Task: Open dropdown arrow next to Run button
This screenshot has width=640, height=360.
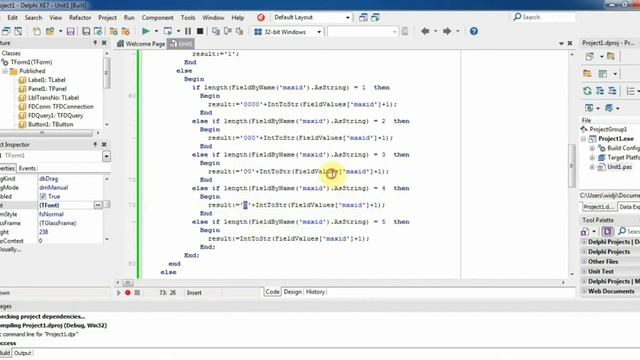Action: pyautogui.click(x=156, y=31)
